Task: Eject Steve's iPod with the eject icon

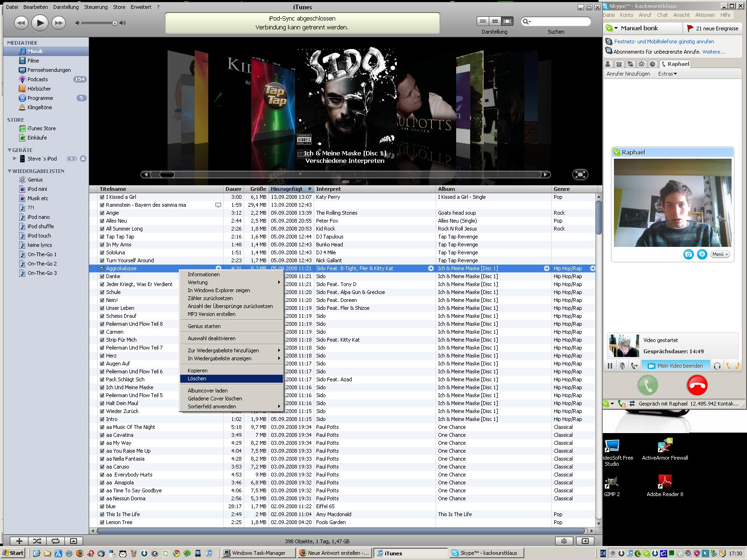Action: [83, 159]
